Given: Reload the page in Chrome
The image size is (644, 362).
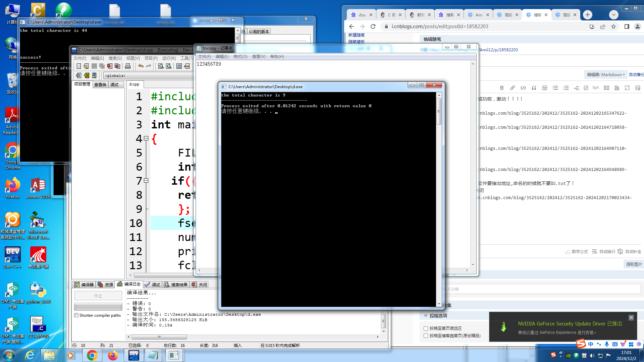Looking at the screenshot, I should point(373,26).
